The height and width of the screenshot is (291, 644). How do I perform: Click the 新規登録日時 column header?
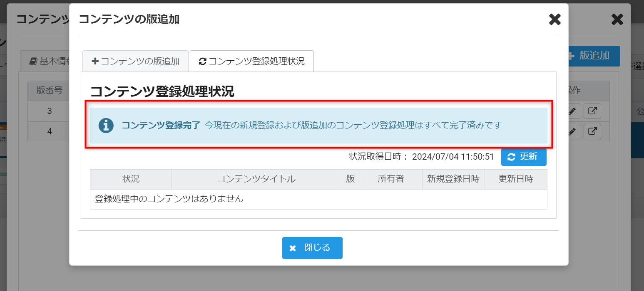453,179
